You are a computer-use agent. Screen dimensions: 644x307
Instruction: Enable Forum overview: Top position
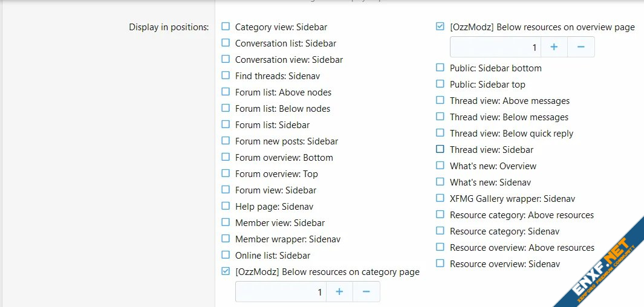226,173
